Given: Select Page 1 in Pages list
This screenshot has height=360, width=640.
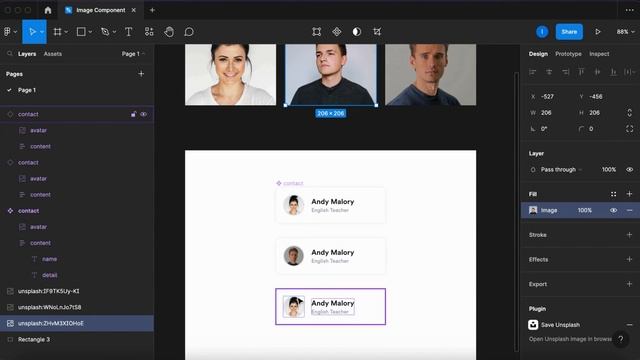Looking at the screenshot, I should [27, 90].
